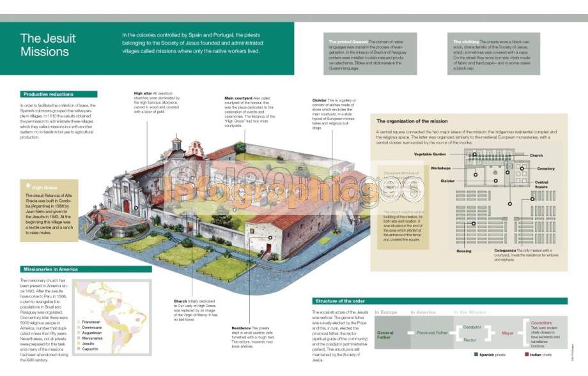588x376 pixels.
Task: Select the Structure of the order header
Action: (x=440, y=301)
